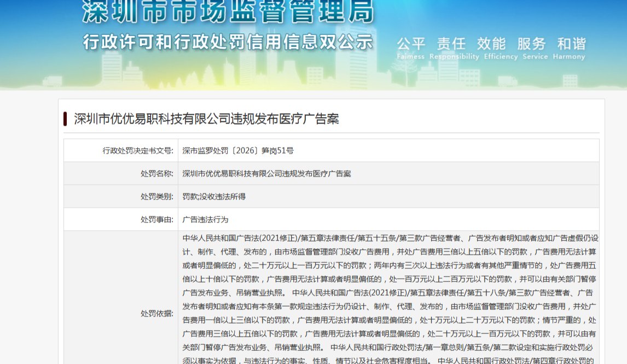Click the label 行政处罚决定书文号
627x364 pixels.
tap(138, 151)
